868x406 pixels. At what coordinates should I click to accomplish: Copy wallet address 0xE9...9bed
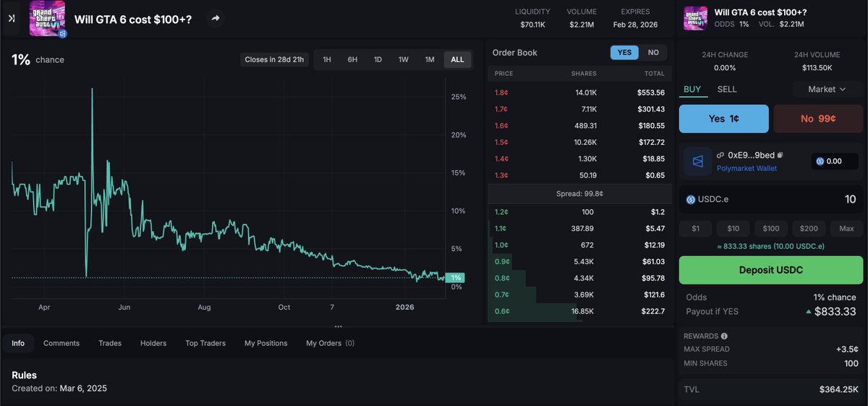click(x=781, y=155)
